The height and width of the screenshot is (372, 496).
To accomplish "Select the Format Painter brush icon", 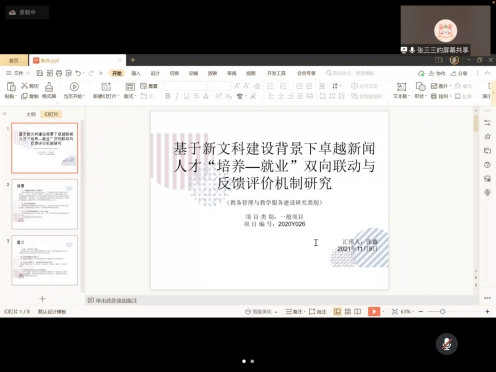I will pyautogui.click(x=49, y=87).
